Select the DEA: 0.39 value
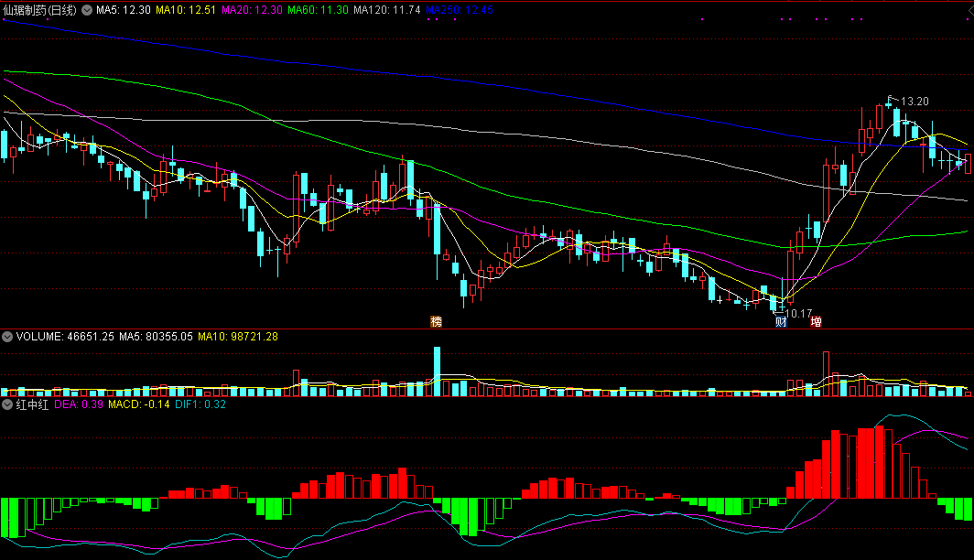The height and width of the screenshot is (560, 974). tap(79, 404)
